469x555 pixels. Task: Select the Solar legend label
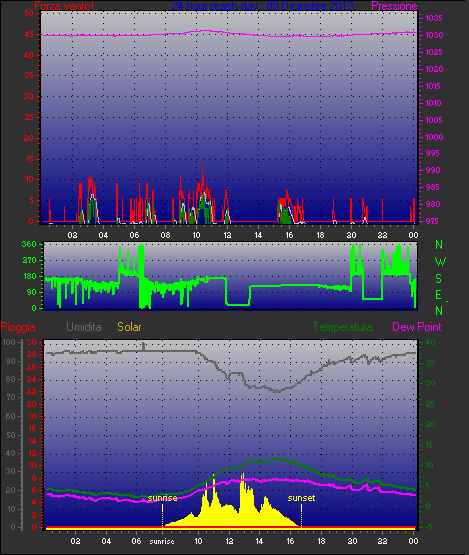129,327
